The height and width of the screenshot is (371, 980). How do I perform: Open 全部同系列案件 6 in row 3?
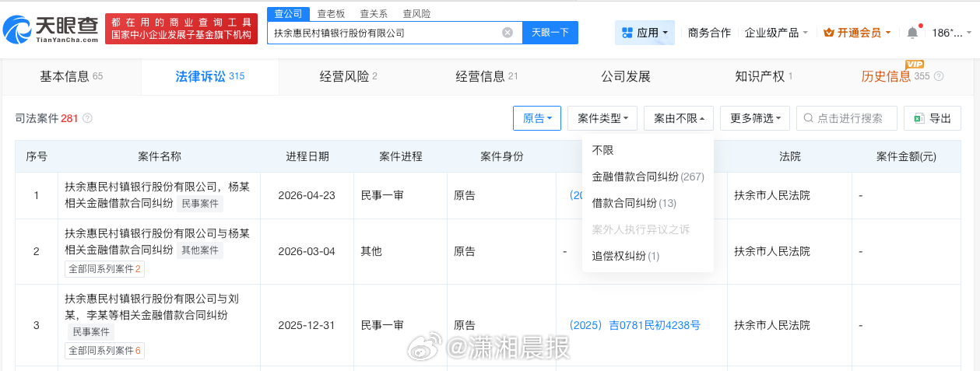pyautogui.click(x=104, y=351)
